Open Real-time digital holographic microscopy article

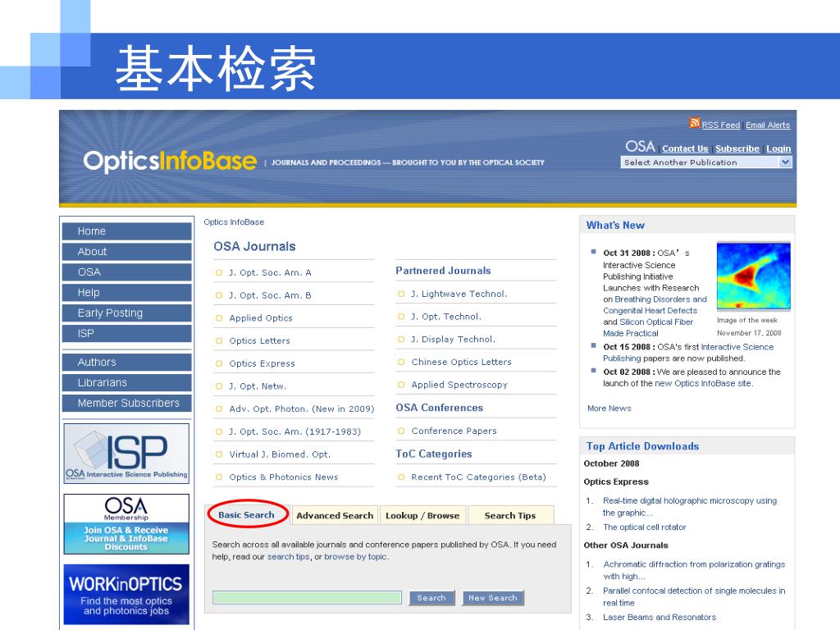click(x=690, y=506)
